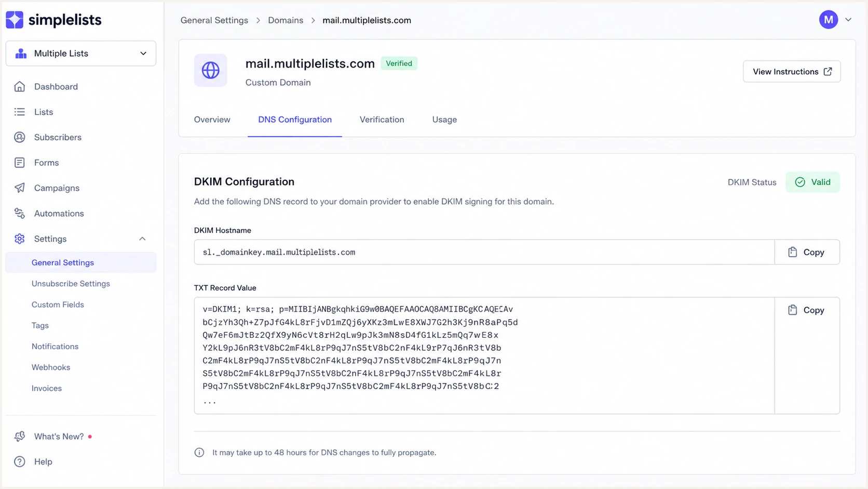Click the DKIM Status label
The width and height of the screenshot is (868, 489).
[x=752, y=182]
